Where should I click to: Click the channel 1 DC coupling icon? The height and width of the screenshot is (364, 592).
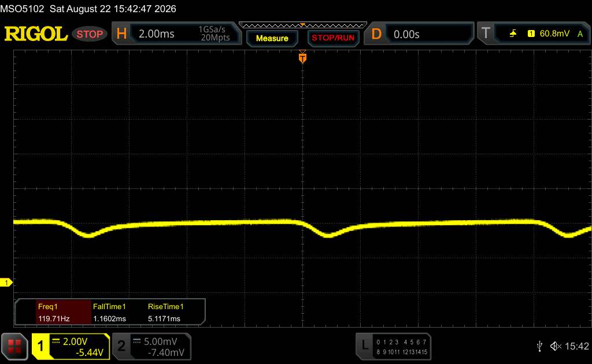[56, 341]
